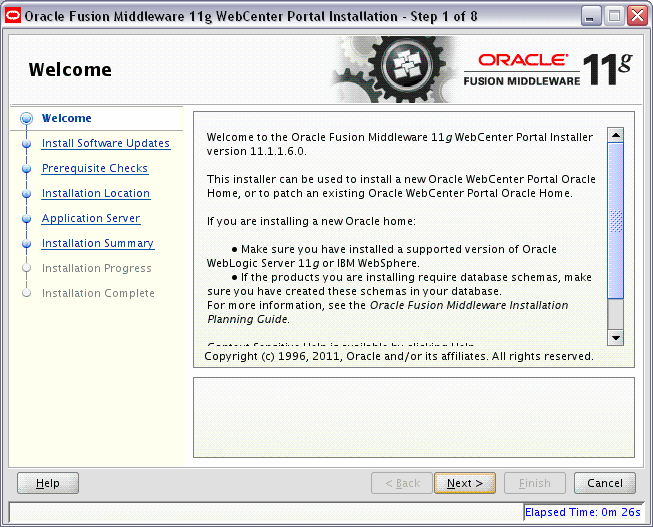Click the gear graphic in the header
Viewport: 653px width, 527px height.
point(396,69)
